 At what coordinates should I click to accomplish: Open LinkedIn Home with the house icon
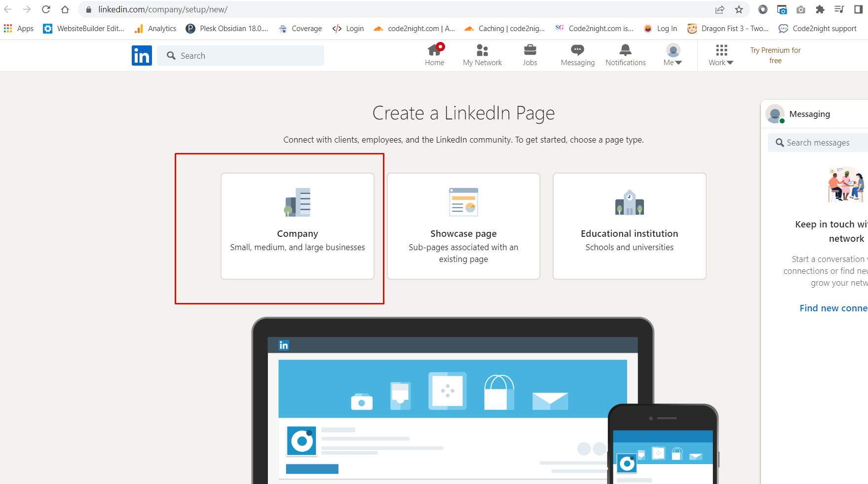tap(434, 55)
